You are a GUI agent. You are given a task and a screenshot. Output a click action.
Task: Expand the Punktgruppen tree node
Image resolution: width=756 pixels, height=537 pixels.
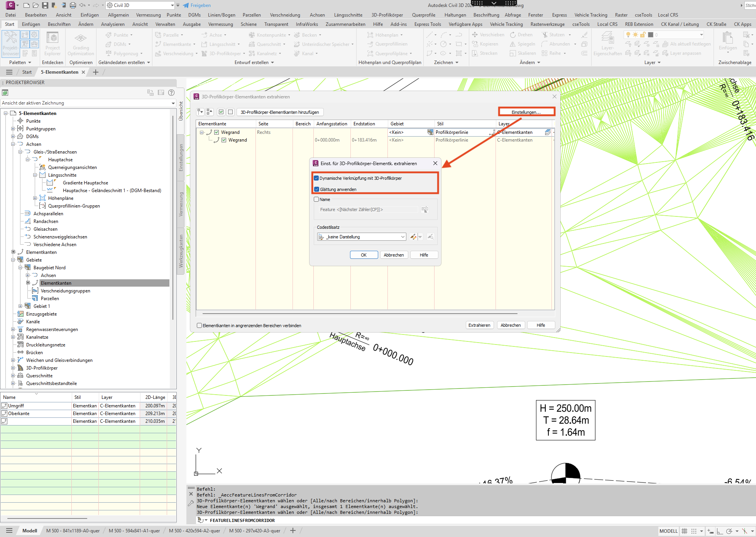click(13, 129)
